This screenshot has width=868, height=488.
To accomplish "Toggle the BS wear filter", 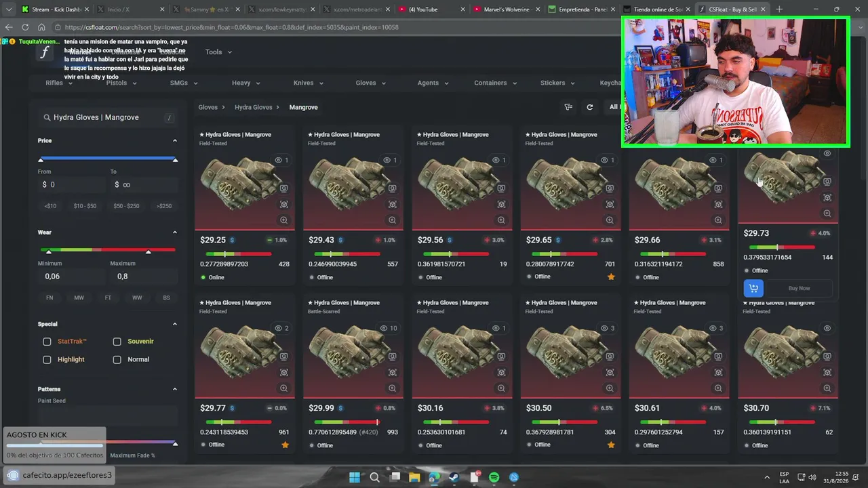I will pos(166,298).
